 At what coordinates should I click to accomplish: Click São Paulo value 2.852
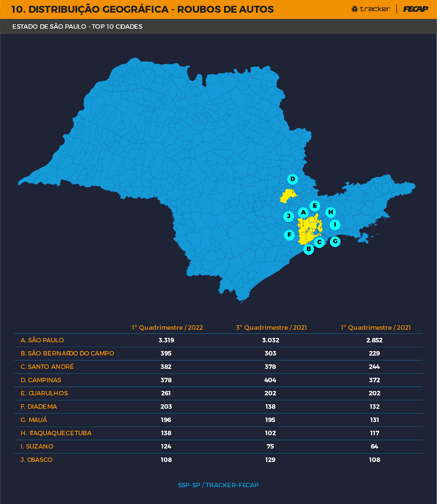(x=374, y=340)
